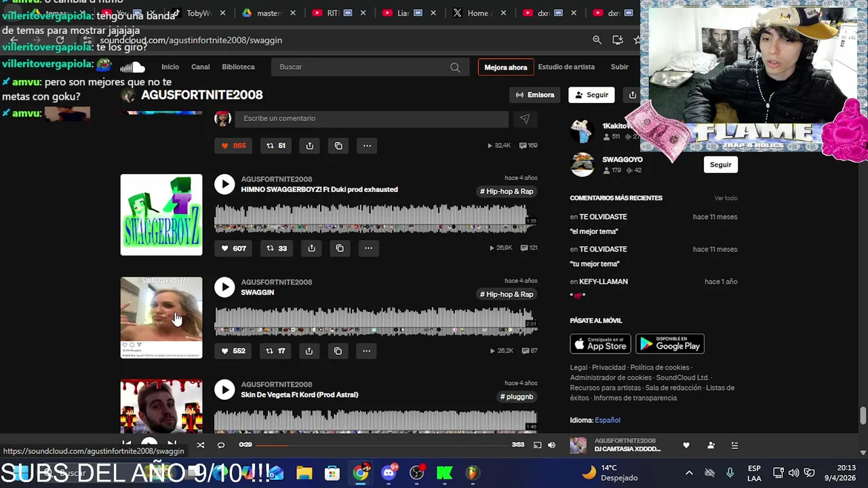Viewport: 868px width, 488px height.
Task: Click the SWAGGIN track waveform
Action: (x=375, y=322)
